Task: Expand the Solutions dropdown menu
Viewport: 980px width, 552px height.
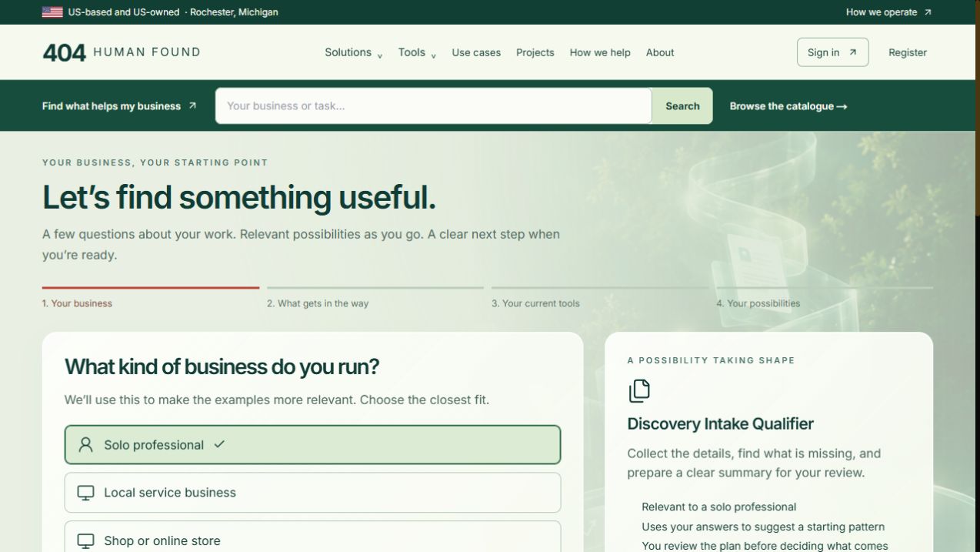Action: (x=353, y=52)
